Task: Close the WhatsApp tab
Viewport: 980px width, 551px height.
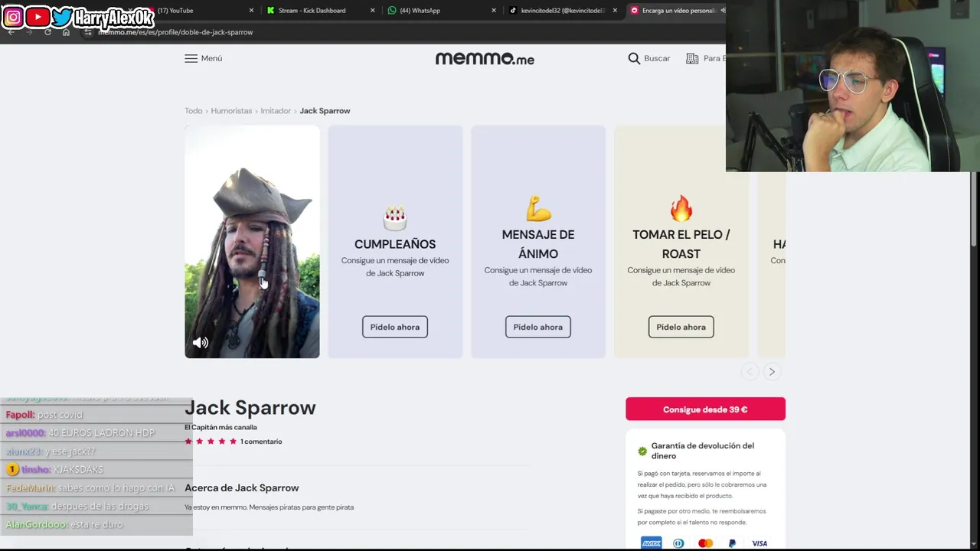Action: [494, 11]
